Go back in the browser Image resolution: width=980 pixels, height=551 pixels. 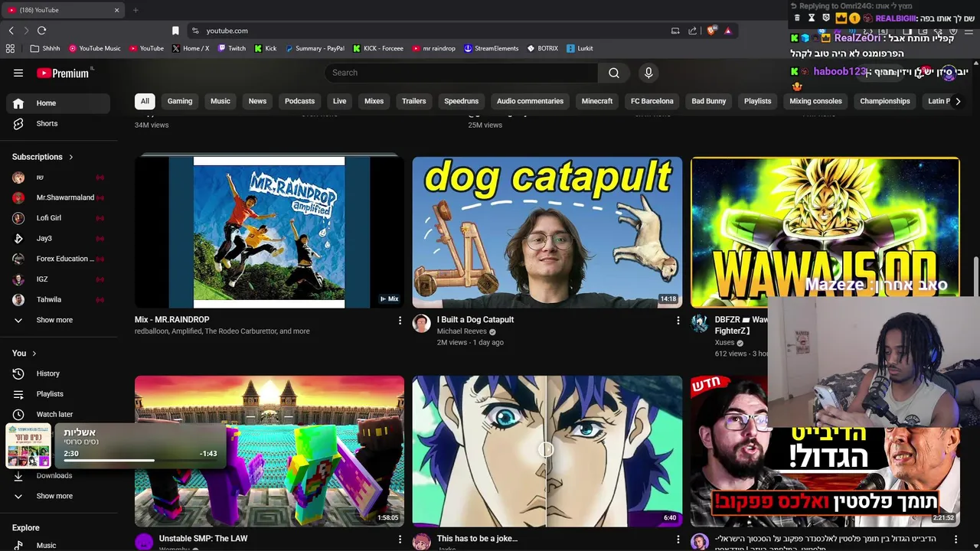tap(11, 31)
